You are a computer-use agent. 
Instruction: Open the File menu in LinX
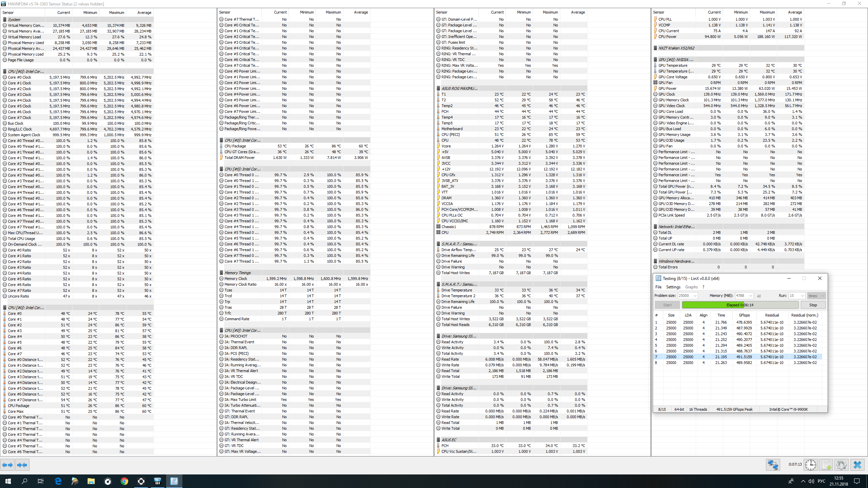(658, 287)
